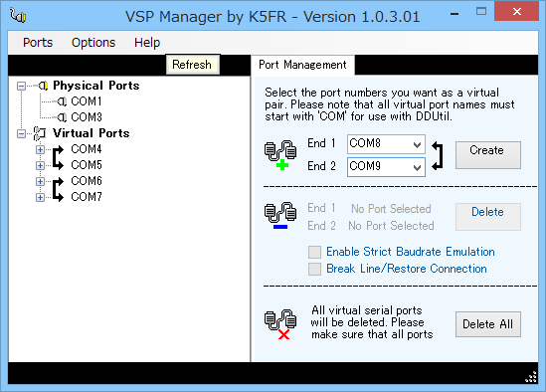
Task: Click the End 1 label near COM8
Action: coord(321,143)
